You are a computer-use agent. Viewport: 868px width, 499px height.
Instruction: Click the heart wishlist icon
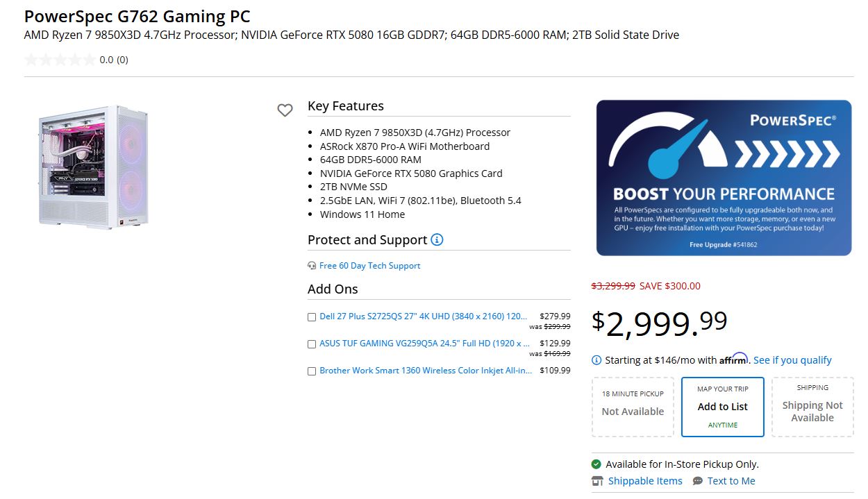(285, 110)
